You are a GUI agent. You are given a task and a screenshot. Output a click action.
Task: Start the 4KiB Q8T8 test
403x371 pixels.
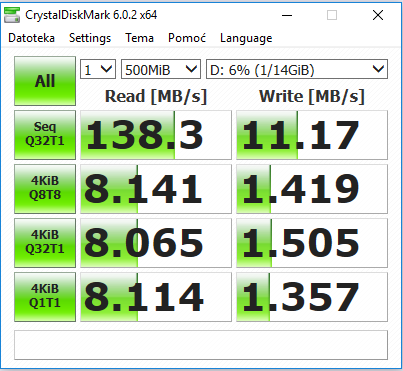45,189
